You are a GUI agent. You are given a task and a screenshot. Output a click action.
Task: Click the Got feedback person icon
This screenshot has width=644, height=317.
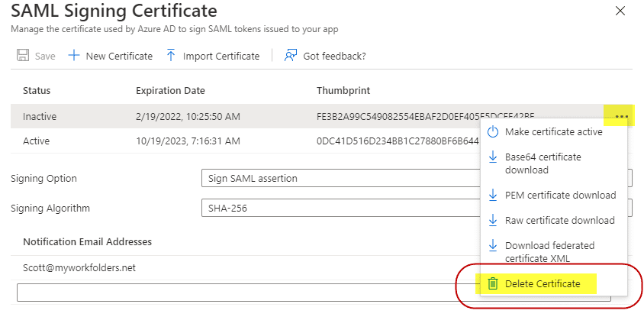click(x=290, y=56)
